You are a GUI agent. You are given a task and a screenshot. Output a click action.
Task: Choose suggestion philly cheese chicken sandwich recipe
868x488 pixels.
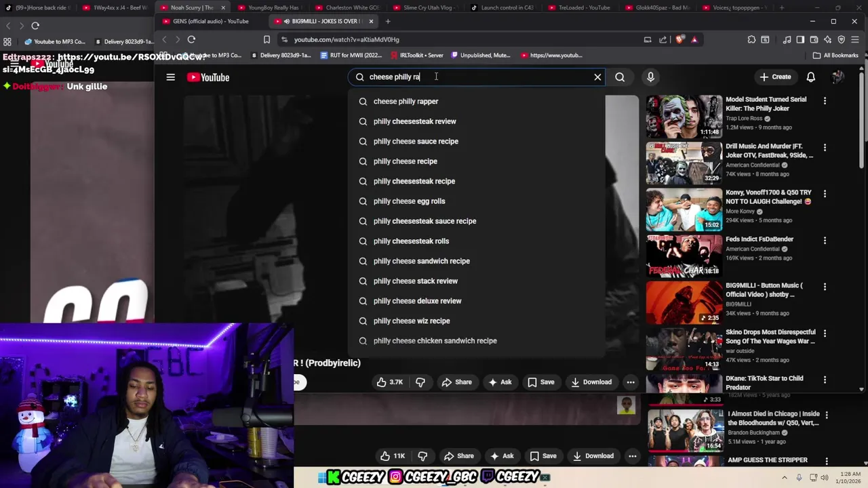click(476, 341)
